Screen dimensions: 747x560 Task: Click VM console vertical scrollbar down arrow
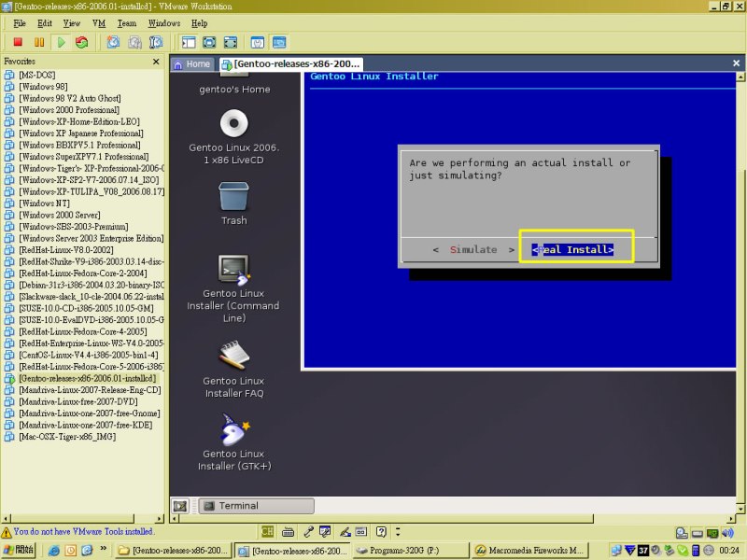[740, 510]
